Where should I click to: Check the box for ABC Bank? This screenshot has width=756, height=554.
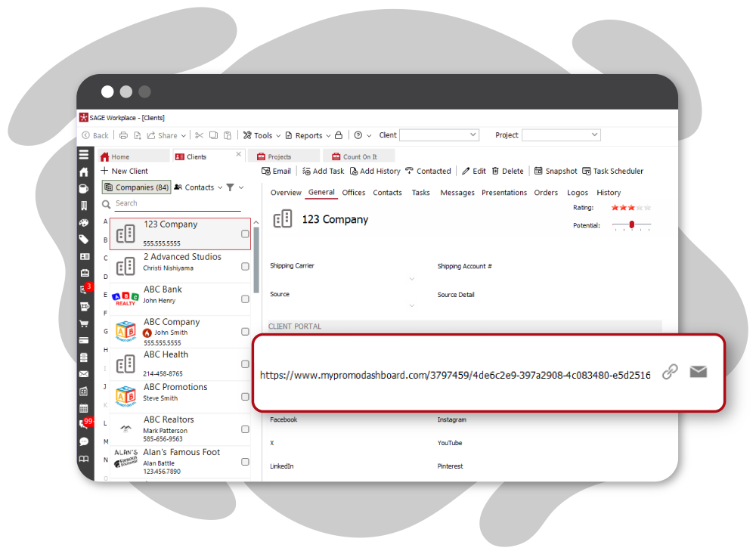coord(245,299)
